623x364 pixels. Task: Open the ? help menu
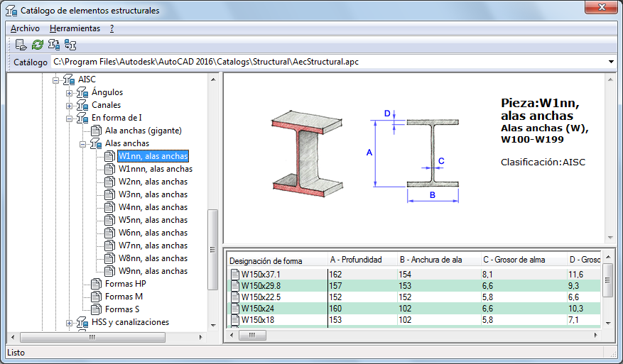tap(112, 28)
